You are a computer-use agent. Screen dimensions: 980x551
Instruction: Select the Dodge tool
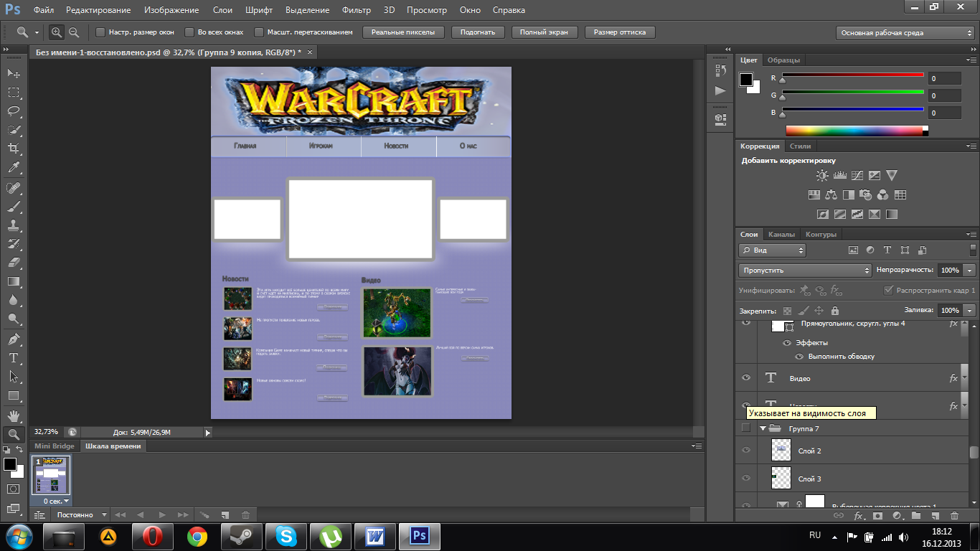pyautogui.click(x=13, y=319)
